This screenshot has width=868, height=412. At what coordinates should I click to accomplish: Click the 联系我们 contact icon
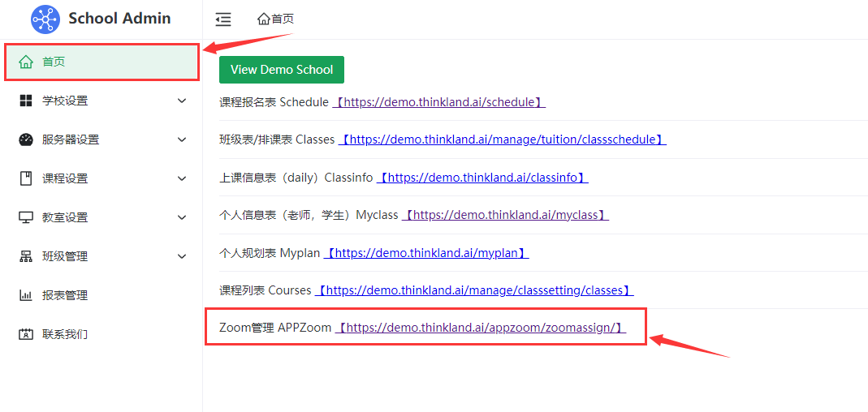(26, 334)
